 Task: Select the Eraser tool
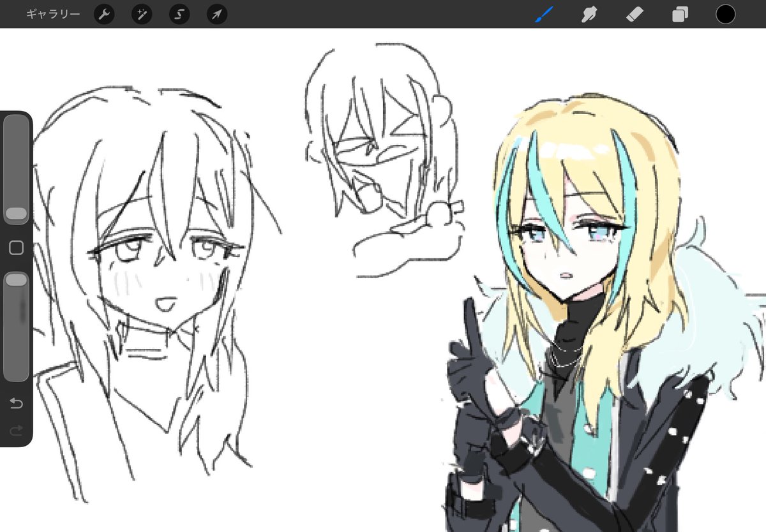pyautogui.click(x=635, y=14)
